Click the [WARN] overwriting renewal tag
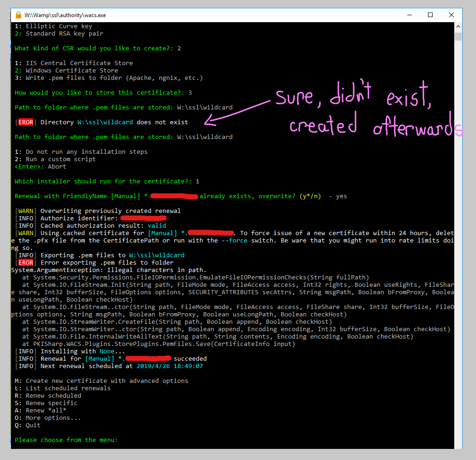The height and width of the screenshot is (460, 476). (x=26, y=211)
